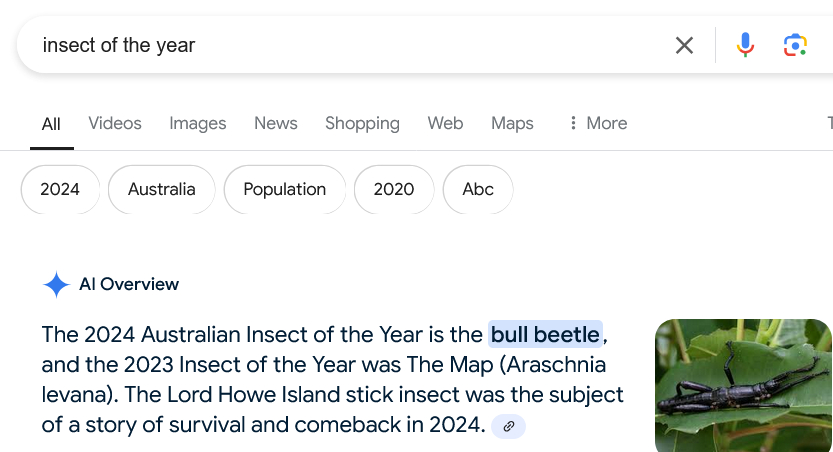Open Google Lens image search
Image resolution: width=833 pixels, height=452 pixels.
795,45
